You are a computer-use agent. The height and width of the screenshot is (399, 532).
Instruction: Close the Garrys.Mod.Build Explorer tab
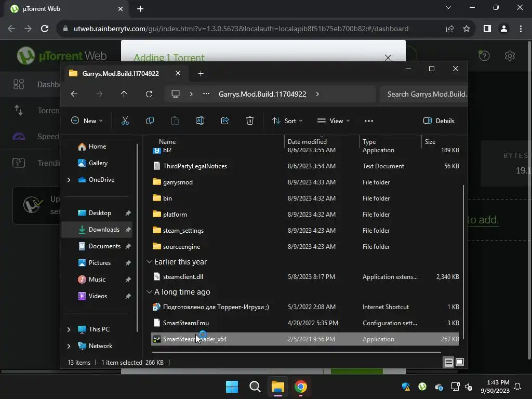click(178, 73)
